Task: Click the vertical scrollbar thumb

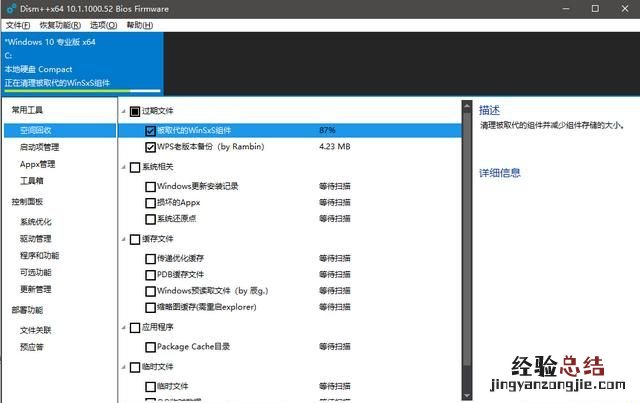Action: coord(467,239)
